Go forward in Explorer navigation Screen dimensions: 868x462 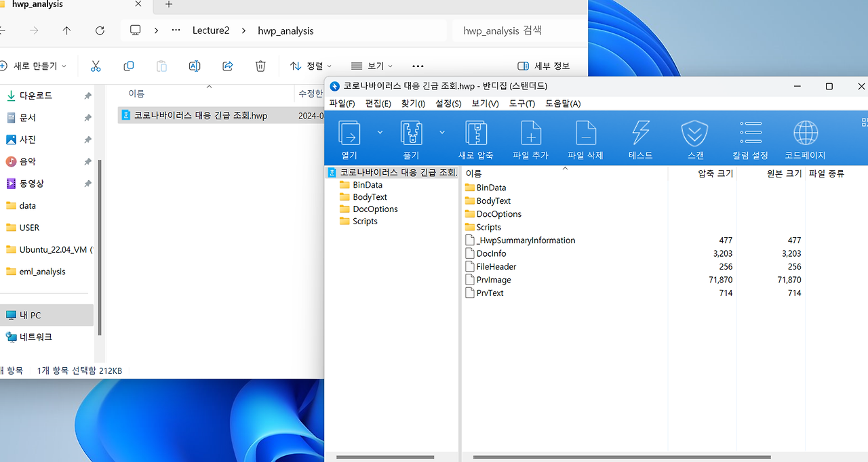click(x=34, y=30)
